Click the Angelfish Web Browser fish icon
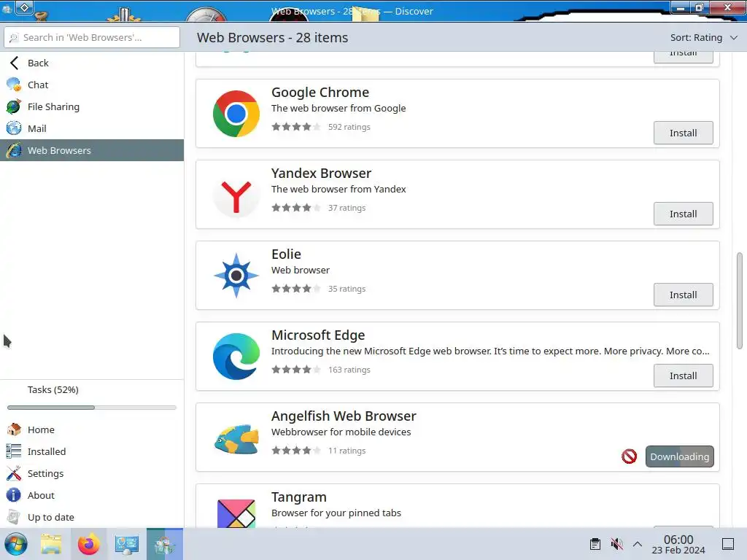Viewport: 747px width, 560px height. [x=236, y=437]
